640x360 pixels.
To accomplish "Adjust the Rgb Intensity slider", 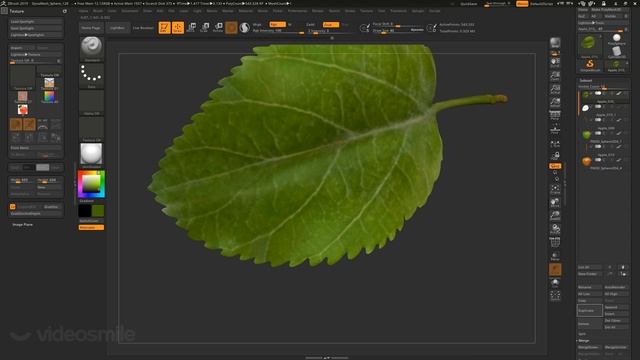I will tap(278, 31).
